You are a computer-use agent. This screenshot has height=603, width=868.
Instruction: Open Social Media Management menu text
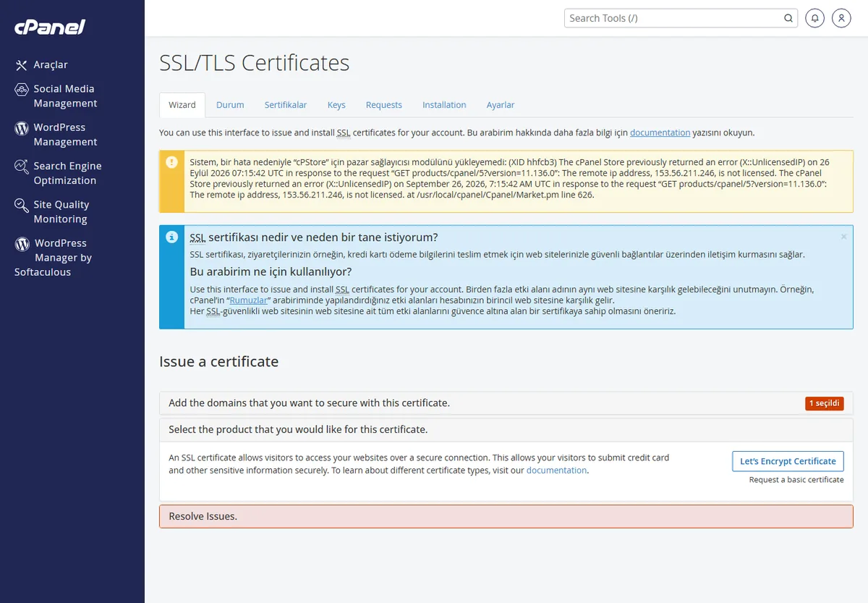pos(65,96)
